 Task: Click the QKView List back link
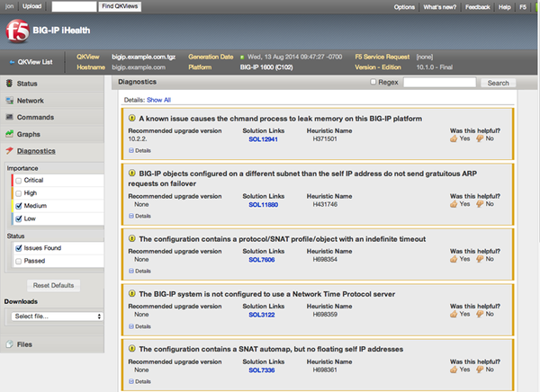point(34,62)
